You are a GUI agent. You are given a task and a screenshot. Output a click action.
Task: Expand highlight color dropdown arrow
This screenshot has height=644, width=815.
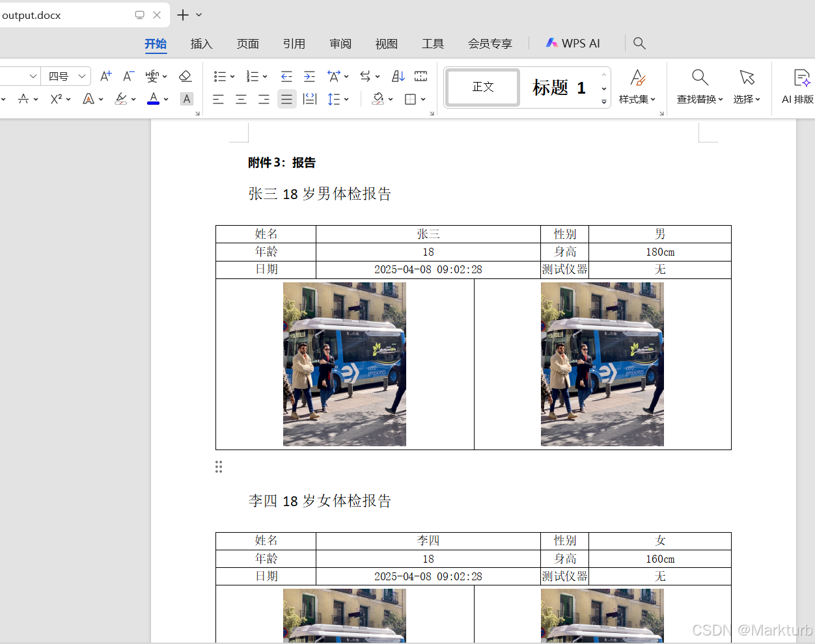(133, 100)
